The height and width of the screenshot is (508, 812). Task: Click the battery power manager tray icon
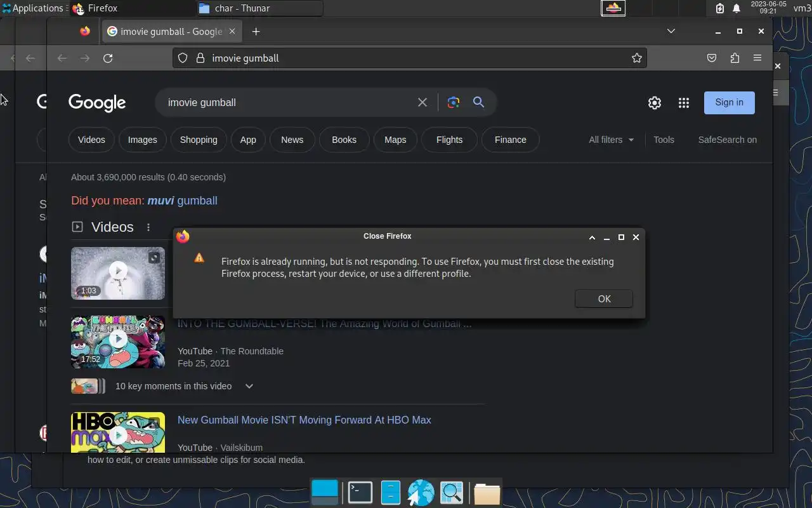(720, 8)
